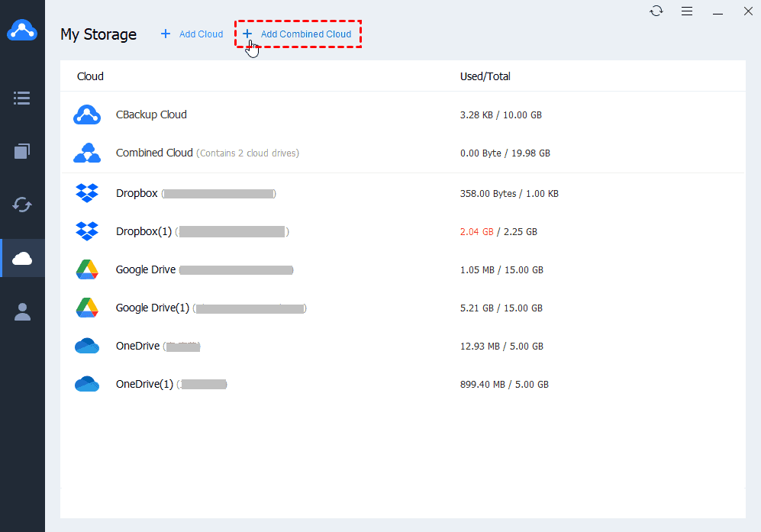Select the Google Drive(1) storage entry

click(152, 308)
